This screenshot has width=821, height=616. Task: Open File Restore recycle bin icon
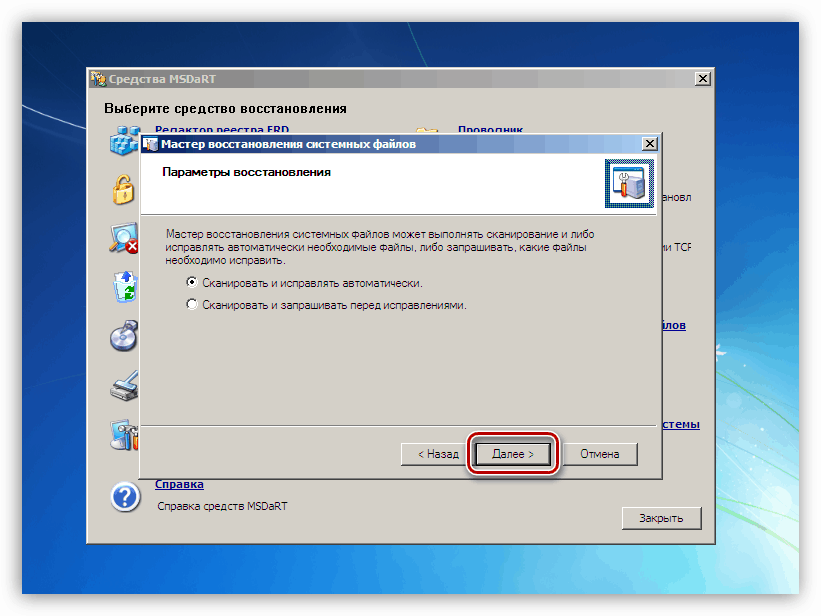tap(126, 287)
